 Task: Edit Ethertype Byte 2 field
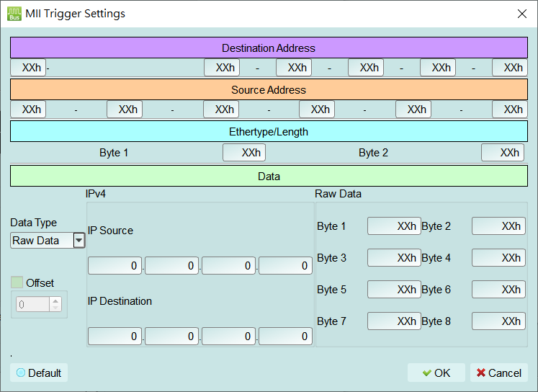503,153
